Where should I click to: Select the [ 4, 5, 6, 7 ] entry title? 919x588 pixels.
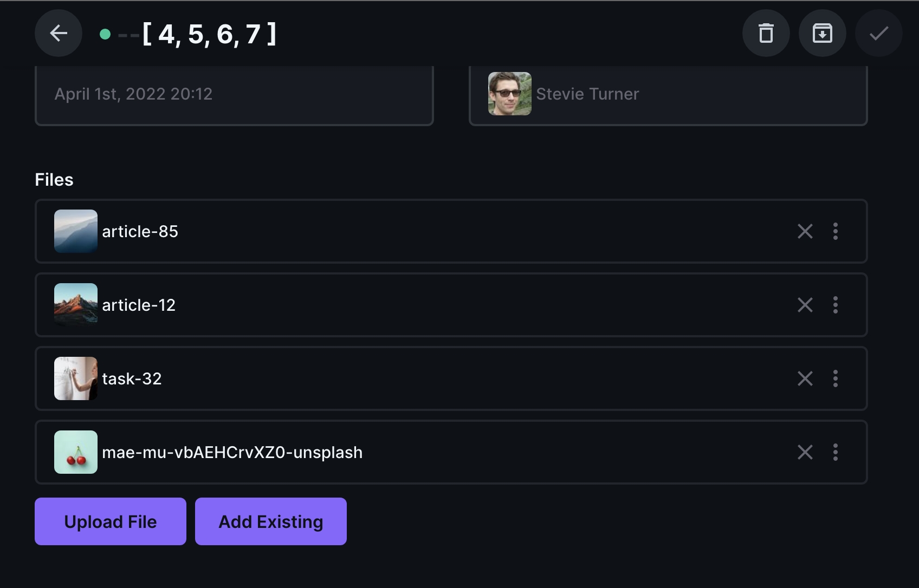[x=209, y=33]
